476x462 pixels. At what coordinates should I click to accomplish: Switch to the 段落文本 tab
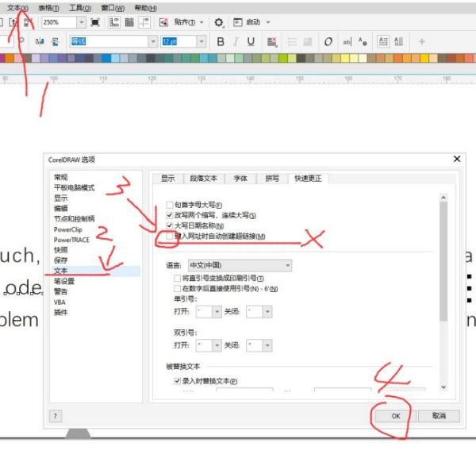204,179
